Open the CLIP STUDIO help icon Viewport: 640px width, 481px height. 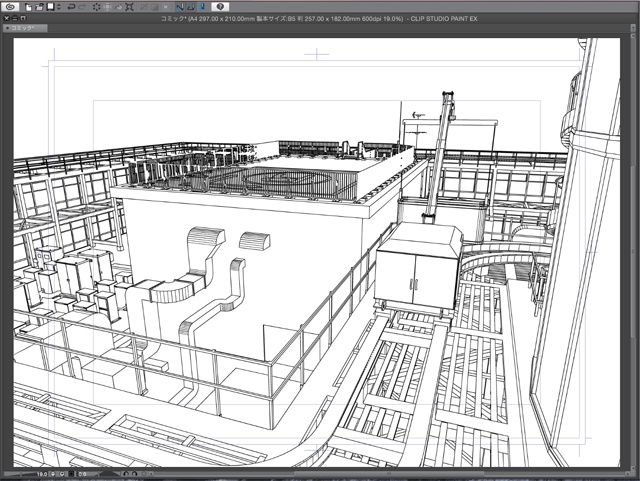[x=220, y=7]
